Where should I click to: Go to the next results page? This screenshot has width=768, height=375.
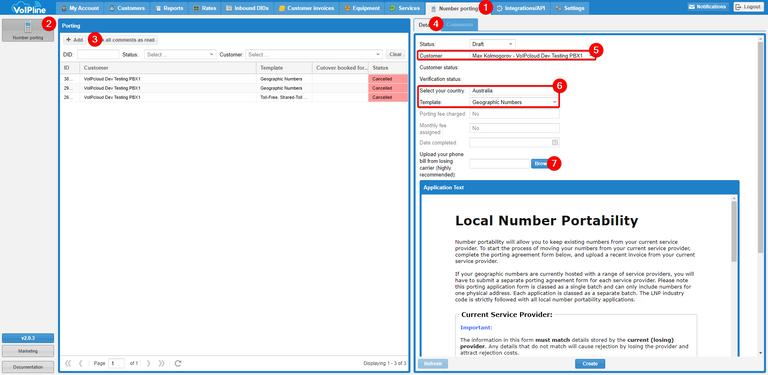(148, 363)
